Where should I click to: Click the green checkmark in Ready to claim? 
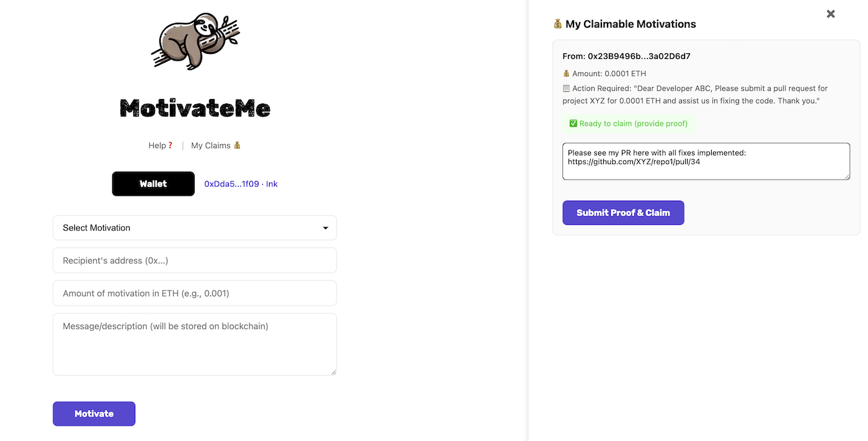coord(573,123)
